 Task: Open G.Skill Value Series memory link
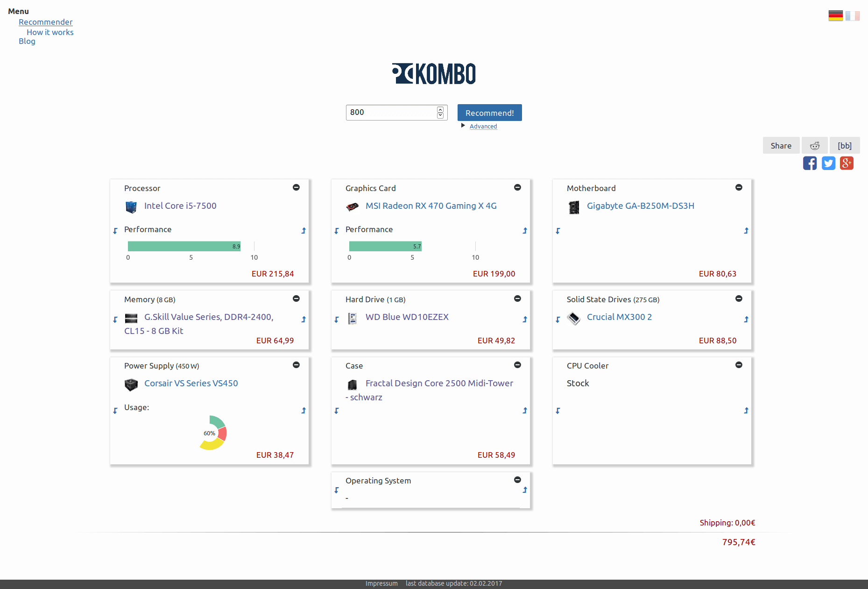199,324
